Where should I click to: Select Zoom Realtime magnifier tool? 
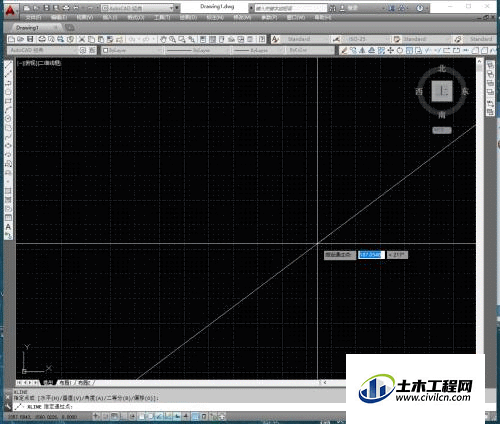point(172,39)
